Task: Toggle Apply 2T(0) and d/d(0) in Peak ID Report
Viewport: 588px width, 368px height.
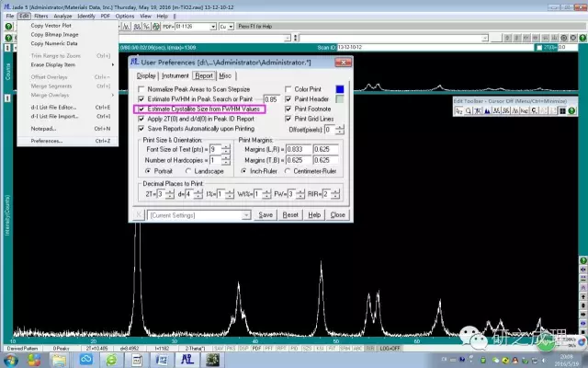Action: pos(141,119)
